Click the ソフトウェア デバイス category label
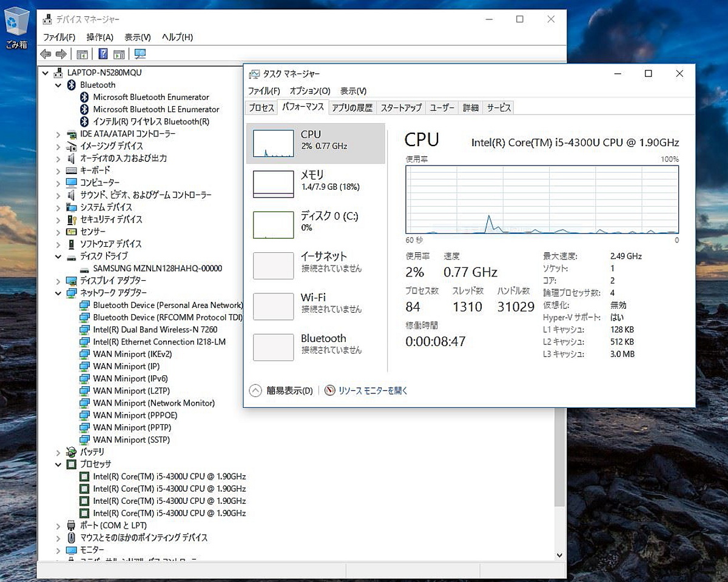 111,244
